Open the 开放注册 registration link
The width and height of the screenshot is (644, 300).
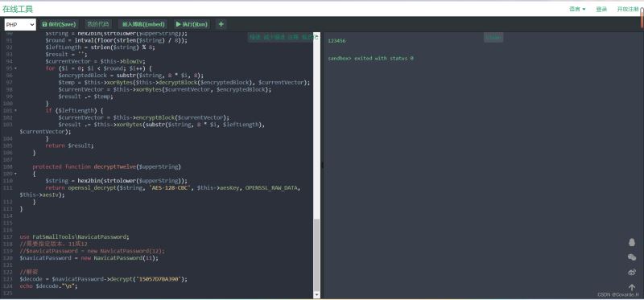click(628, 9)
